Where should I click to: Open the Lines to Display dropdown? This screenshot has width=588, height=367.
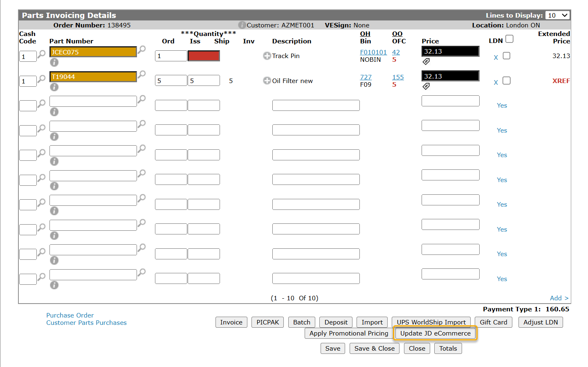point(558,15)
